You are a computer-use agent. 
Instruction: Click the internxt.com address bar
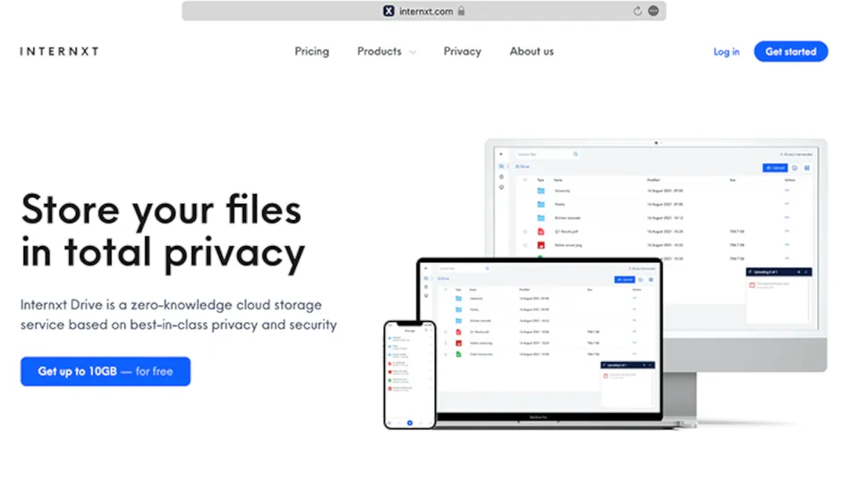(x=424, y=11)
